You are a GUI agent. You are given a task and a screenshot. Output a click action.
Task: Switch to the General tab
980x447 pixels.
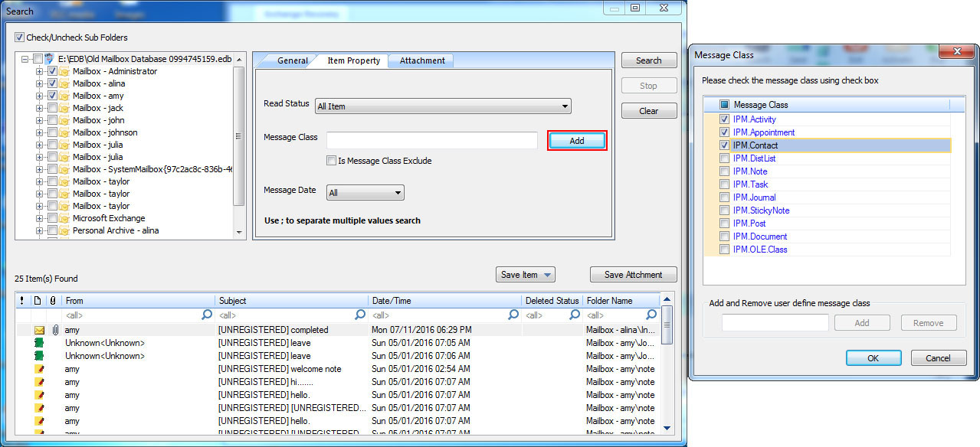click(x=292, y=61)
